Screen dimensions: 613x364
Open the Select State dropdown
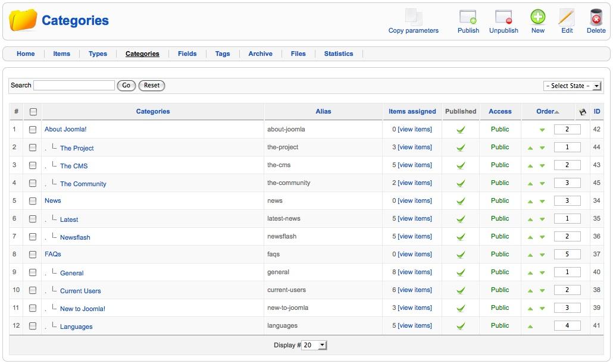click(x=572, y=86)
